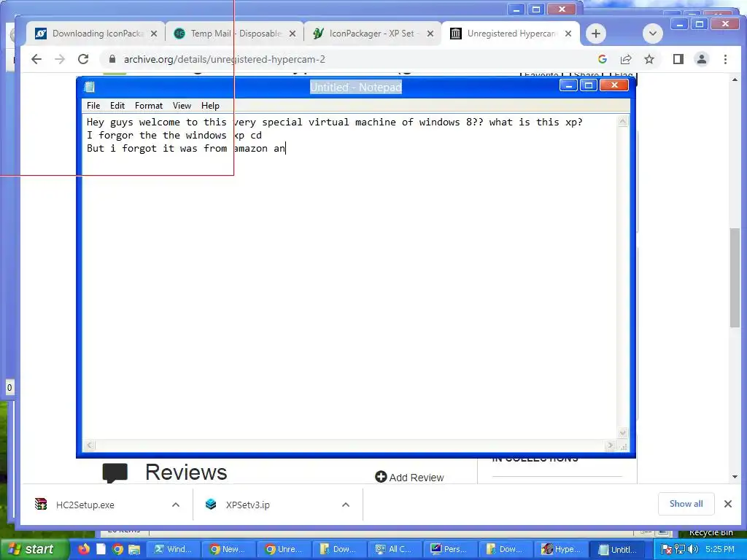Toggle Chrome side panel
This screenshot has width=747, height=560.
point(678,59)
